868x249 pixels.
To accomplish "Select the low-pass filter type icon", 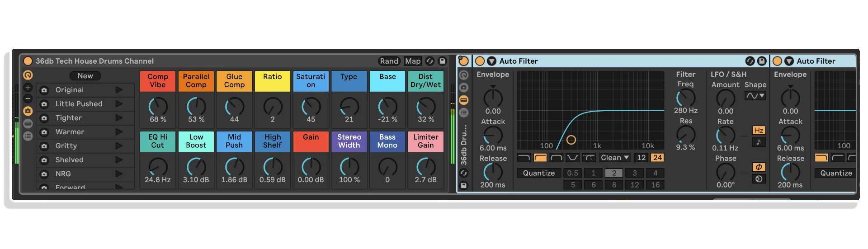I will (524, 158).
